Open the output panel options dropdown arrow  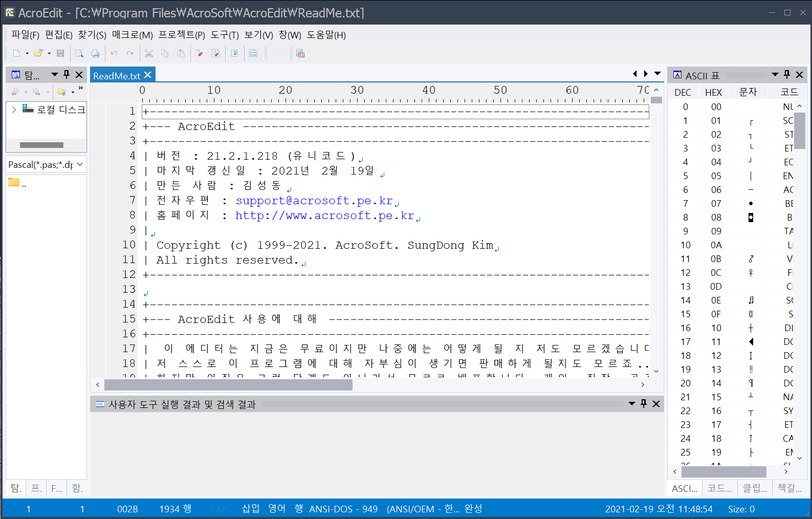click(x=632, y=404)
